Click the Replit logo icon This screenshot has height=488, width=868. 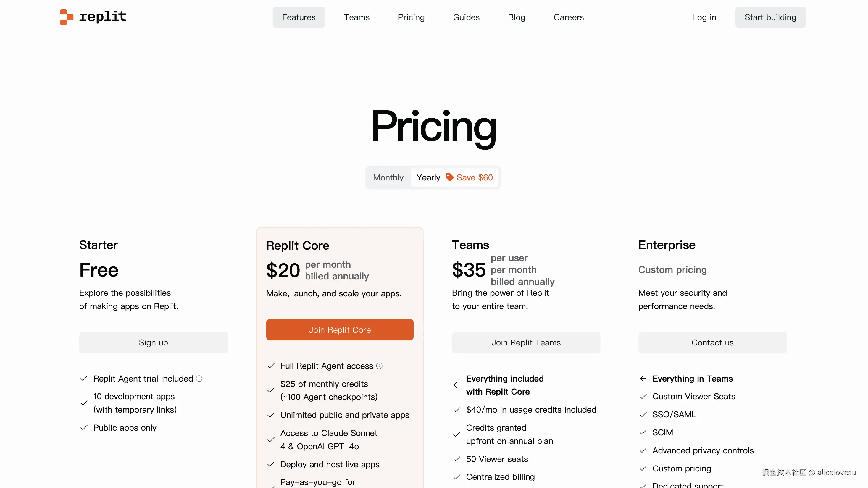point(66,17)
